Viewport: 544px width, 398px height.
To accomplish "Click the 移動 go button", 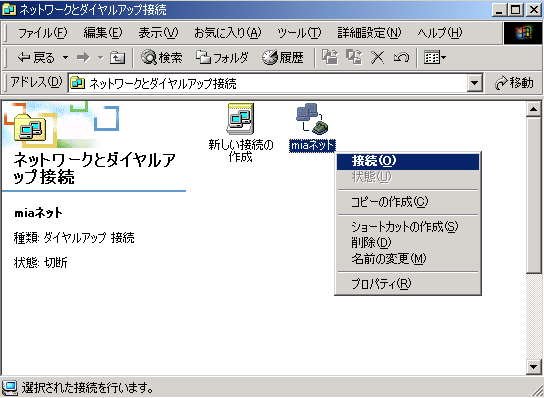I will (x=514, y=83).
